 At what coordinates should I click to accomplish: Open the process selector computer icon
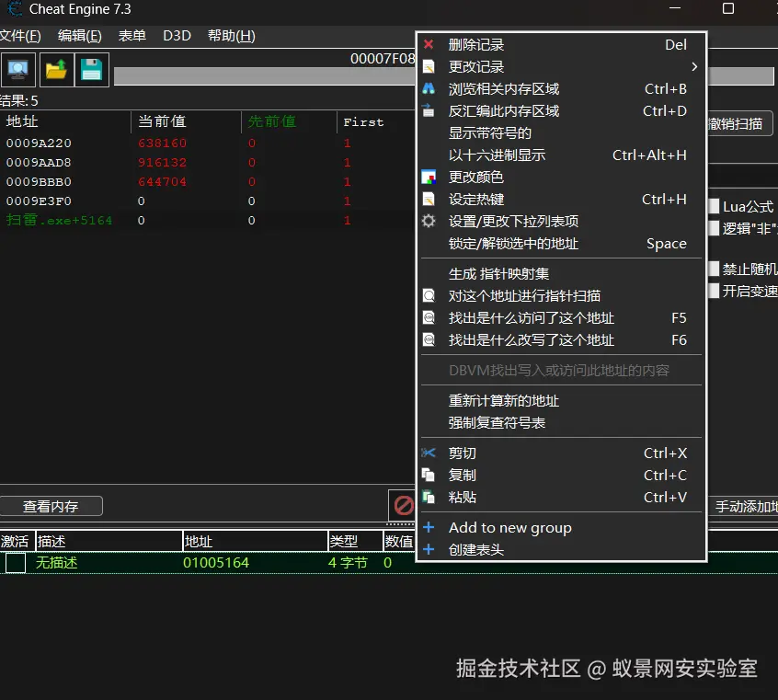(18, 70)
